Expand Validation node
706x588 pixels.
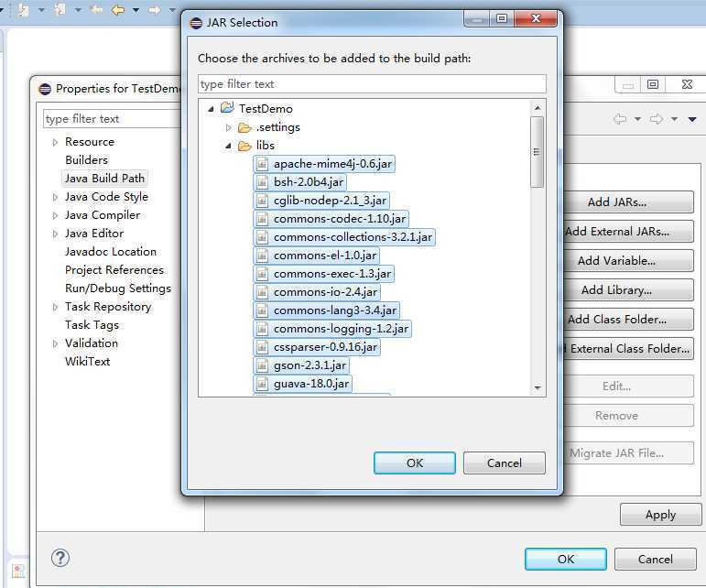[x=55, y=344]
